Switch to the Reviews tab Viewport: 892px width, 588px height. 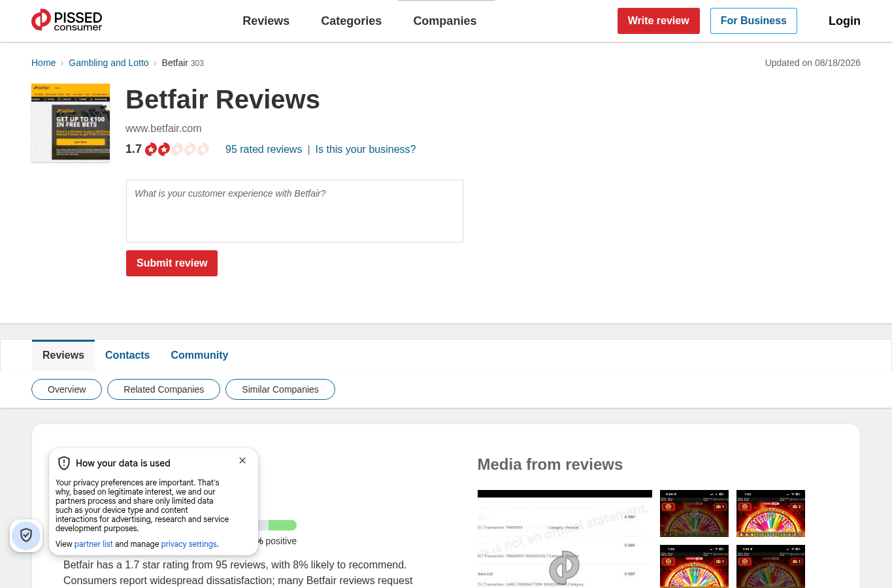(63, 355)
